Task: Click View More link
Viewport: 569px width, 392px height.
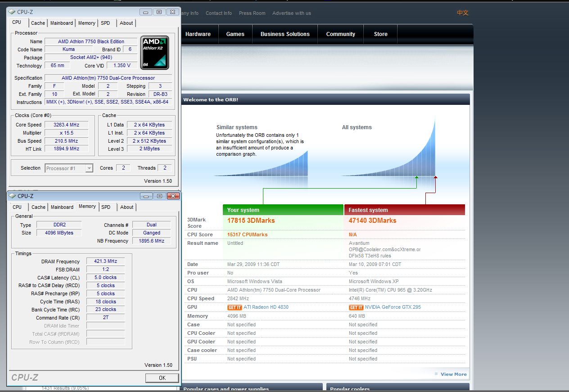Action: coord(454,374)
